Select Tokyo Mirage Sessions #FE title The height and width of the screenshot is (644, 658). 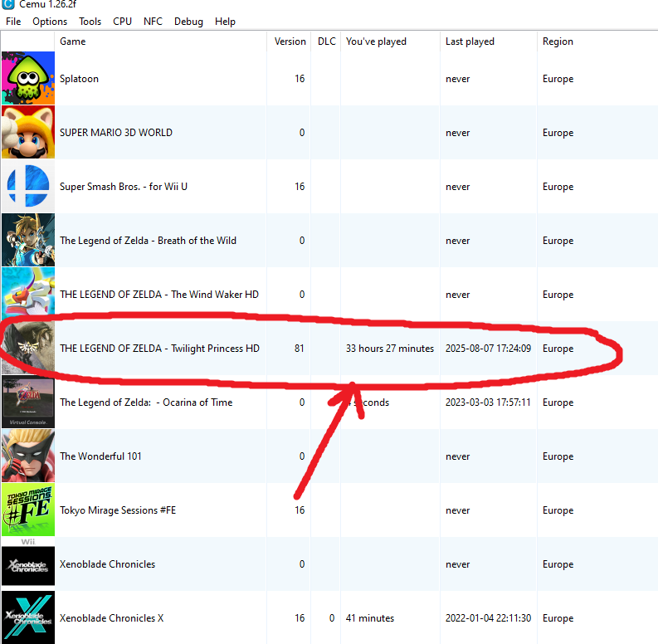[118, 510]
